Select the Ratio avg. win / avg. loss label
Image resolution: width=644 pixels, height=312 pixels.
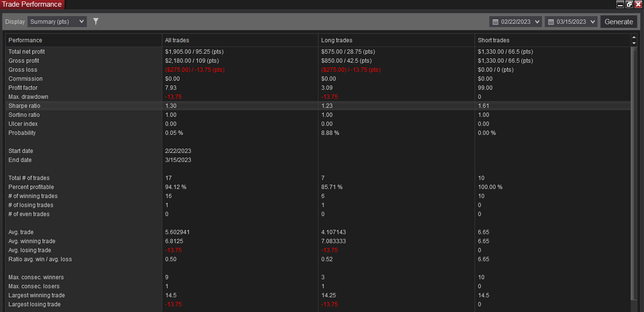click(x=40, y=259)
